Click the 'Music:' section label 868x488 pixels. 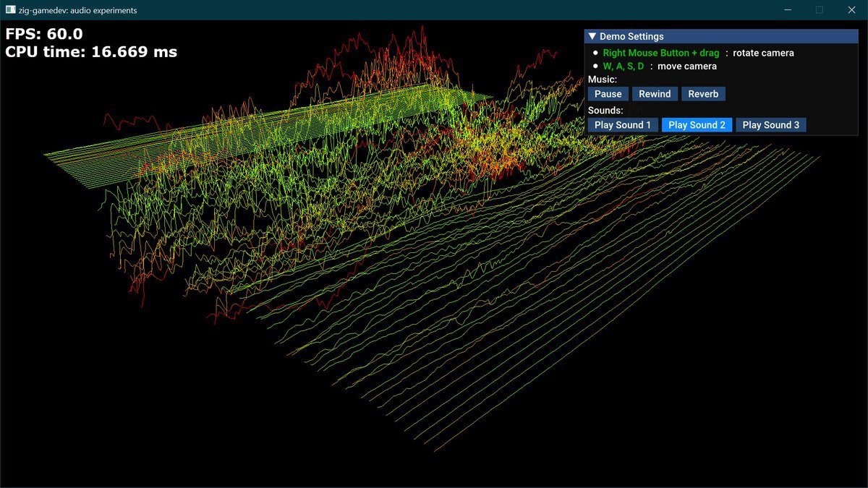point(603,80)
